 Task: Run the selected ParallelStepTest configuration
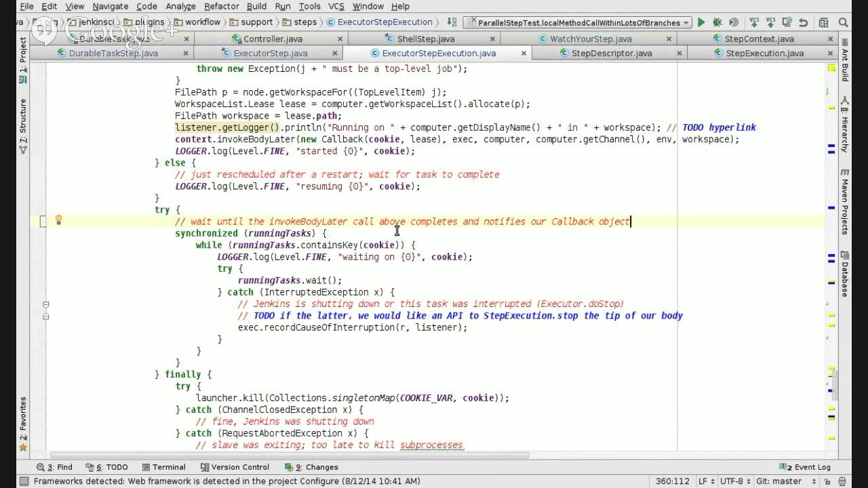tap(702, 22)
